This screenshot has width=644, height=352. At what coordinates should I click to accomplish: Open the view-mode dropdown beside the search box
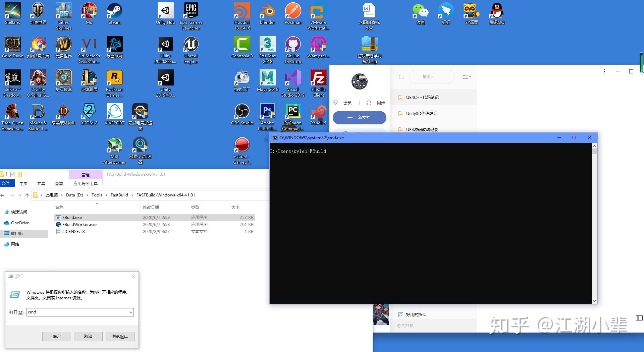pyautogui.click(x=467, y=77)
